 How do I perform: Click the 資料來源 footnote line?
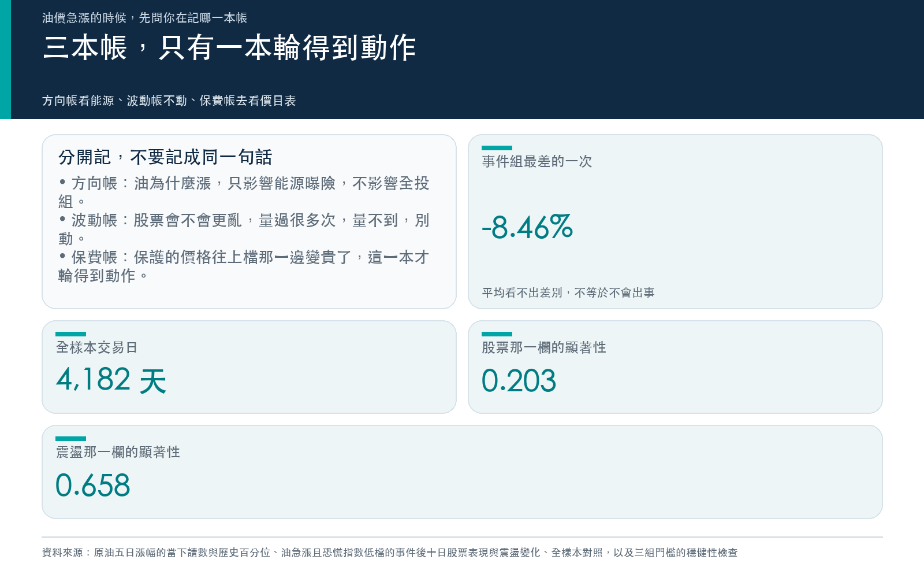(x=390, y=553)
